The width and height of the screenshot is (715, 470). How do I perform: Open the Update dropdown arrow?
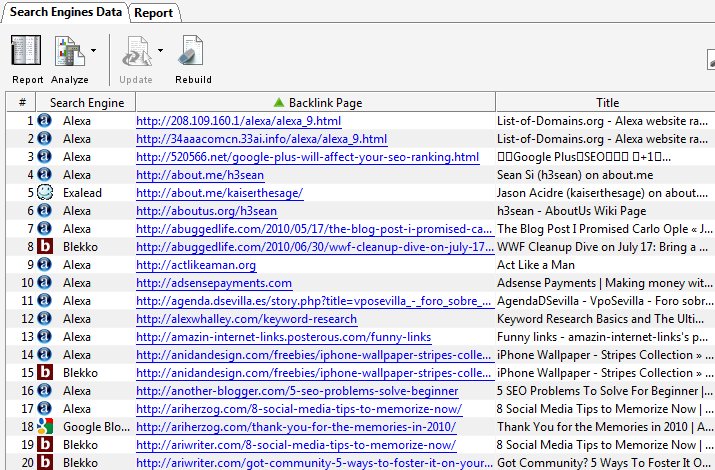[x=160, y=49]
